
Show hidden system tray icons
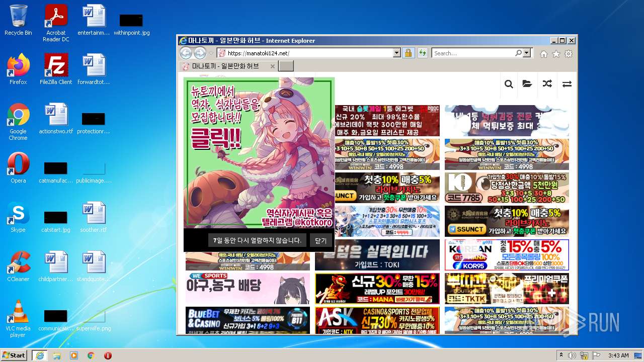coord(561,355)
